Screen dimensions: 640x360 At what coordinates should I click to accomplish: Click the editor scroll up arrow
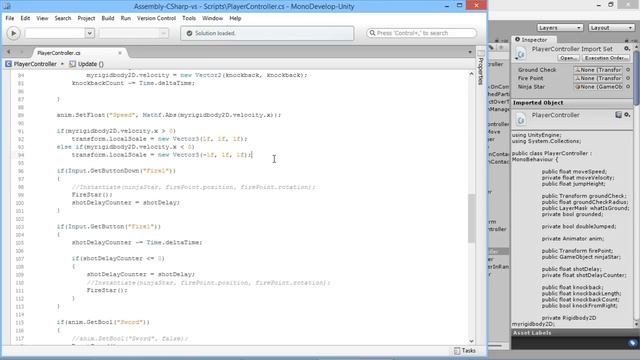point(471,74)
